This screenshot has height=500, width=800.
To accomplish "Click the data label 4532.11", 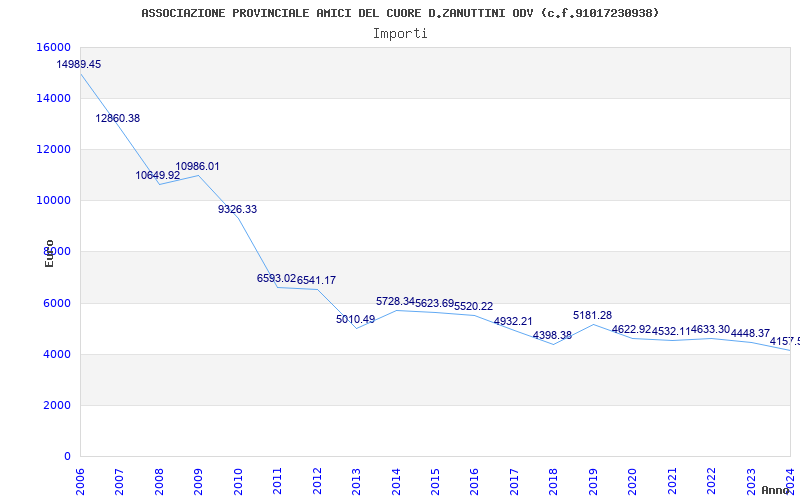I will [x=671, y=332].
